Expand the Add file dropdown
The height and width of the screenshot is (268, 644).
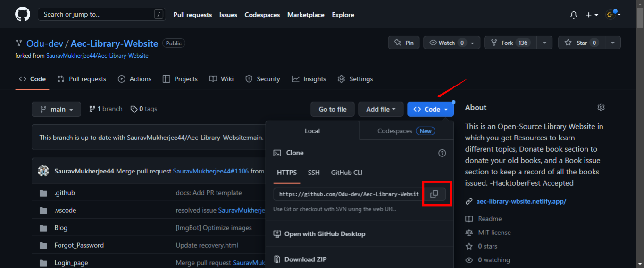tap(381, 109)
